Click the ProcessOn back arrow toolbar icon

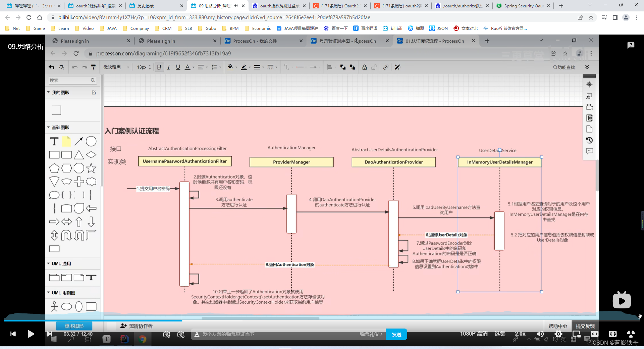(51, 67)
